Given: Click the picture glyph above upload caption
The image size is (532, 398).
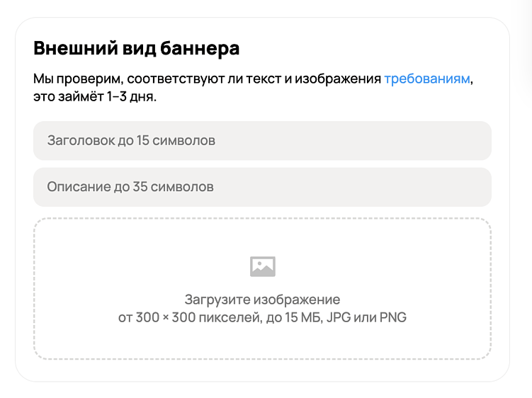Looking at the screenshot, I should [263, 266].
